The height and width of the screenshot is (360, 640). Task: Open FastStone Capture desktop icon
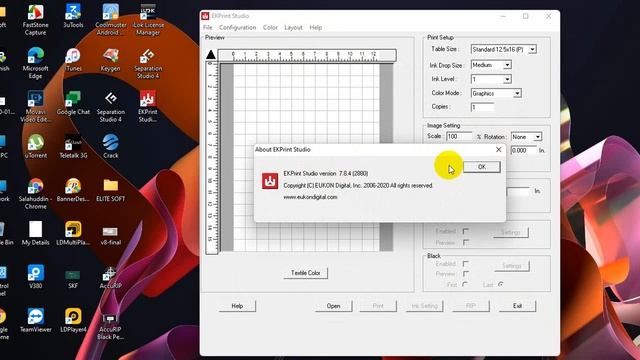point(36,20)
